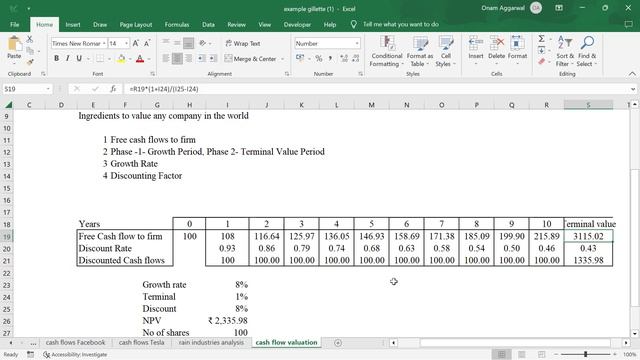Click the AutoSum sigma icon
This screenshot has width=640, height=360.
542,39
